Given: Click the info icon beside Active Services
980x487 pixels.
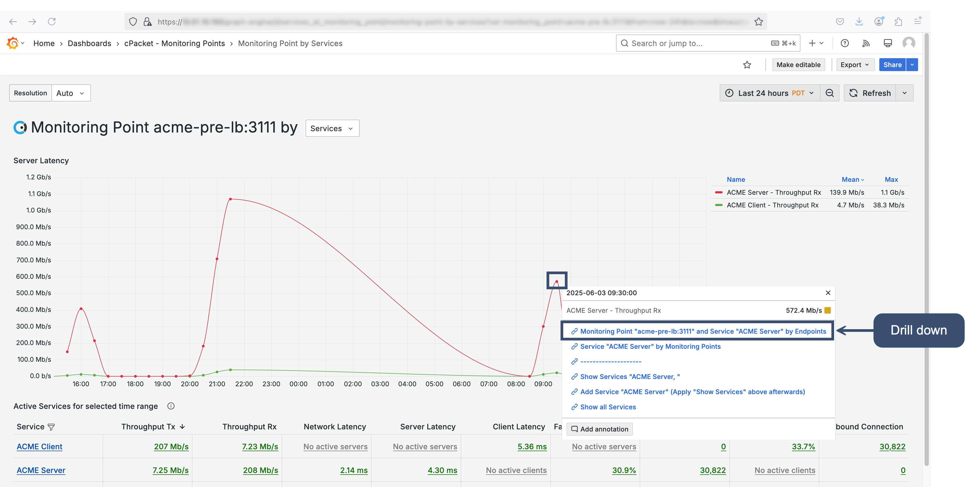Looking at the screenshot, I should pos(171,406).
